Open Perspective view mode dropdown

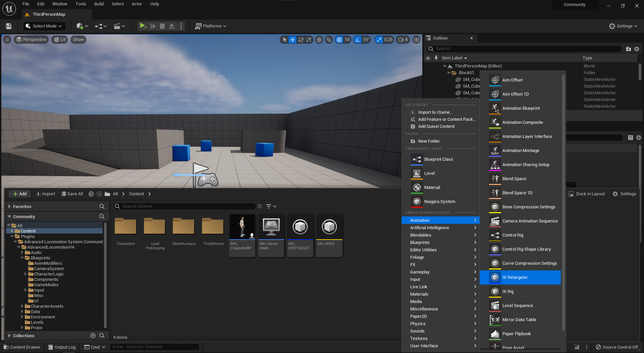(x=31, y=40)
